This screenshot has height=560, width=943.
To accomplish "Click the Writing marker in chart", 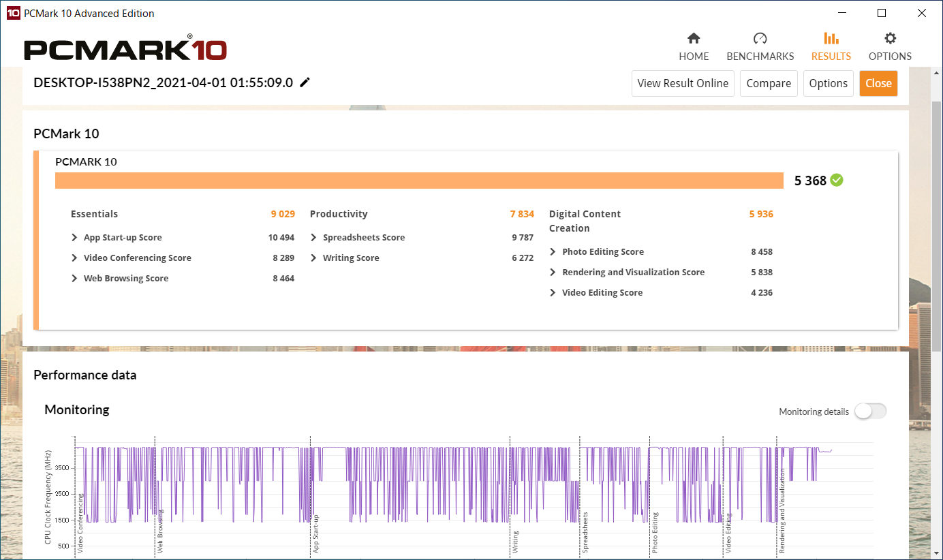I will pyautogui.click(x=516, y=541).
